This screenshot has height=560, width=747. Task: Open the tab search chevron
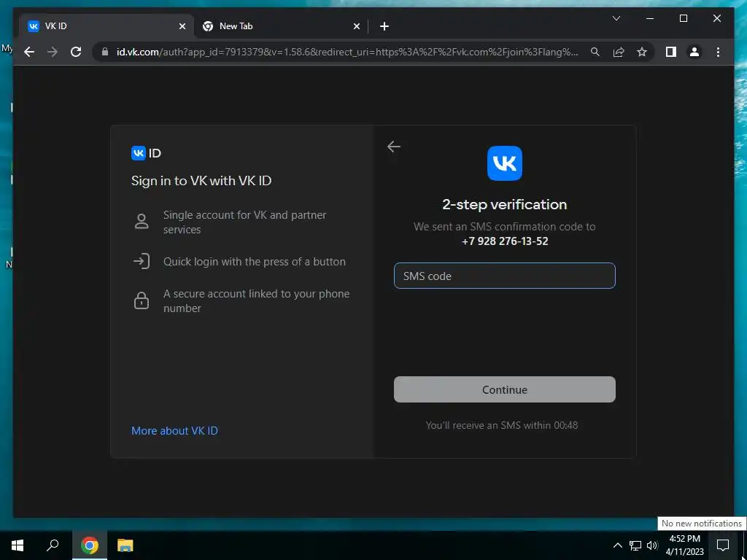[x=616, y=18]
